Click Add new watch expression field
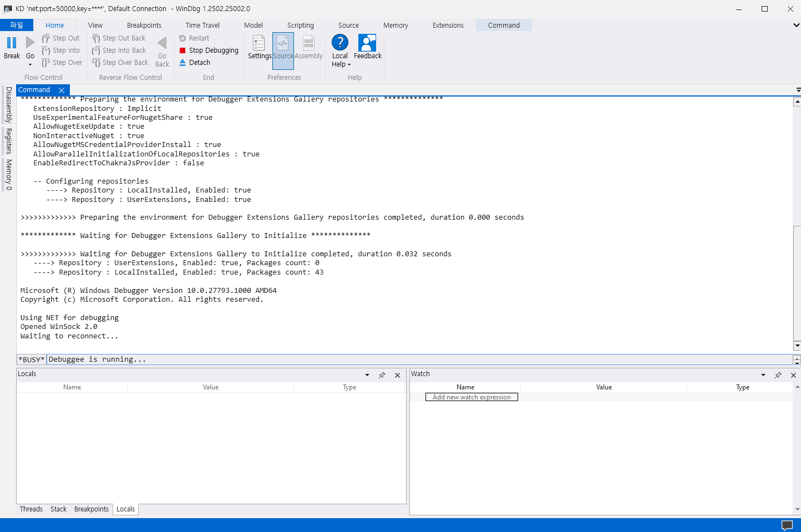The height and width of the screenshot is (532, 801). (472, 397)
